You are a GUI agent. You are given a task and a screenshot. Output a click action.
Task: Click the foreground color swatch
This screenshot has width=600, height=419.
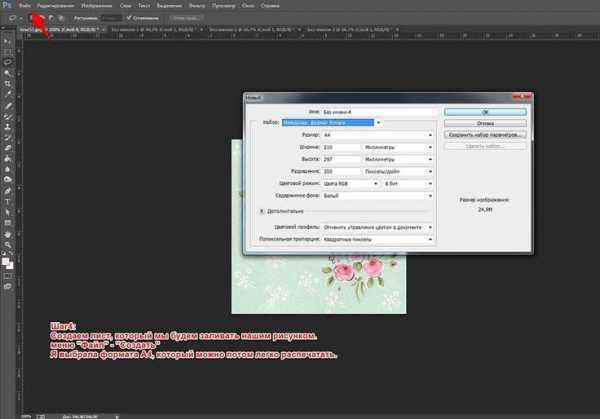click(x=6, y=261)
